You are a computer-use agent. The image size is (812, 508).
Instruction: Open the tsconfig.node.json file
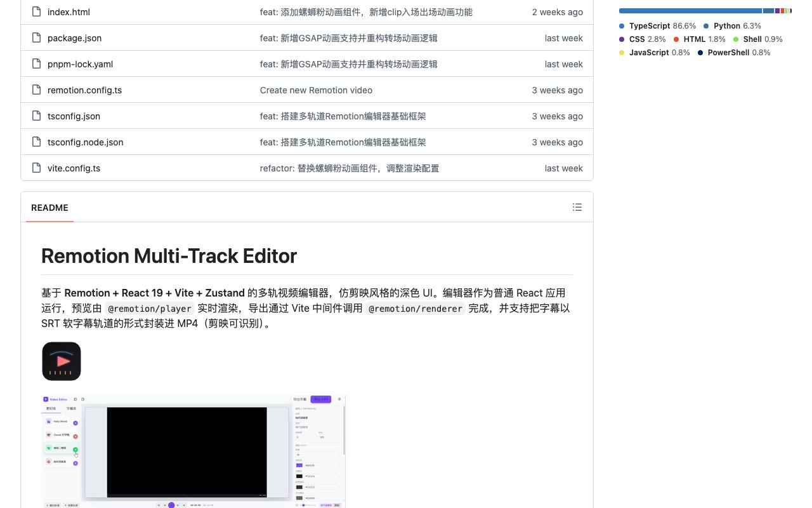(x=86, y=142)
